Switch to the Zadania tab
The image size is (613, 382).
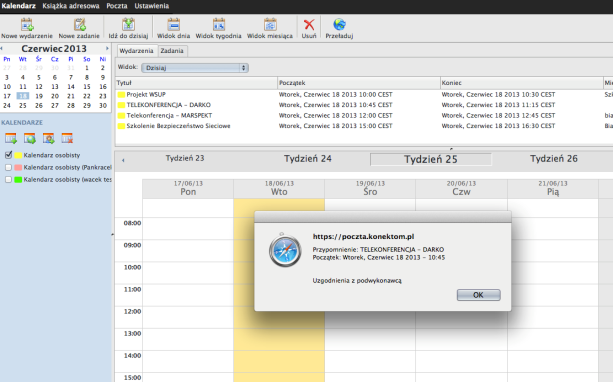[x=172, y=51]
